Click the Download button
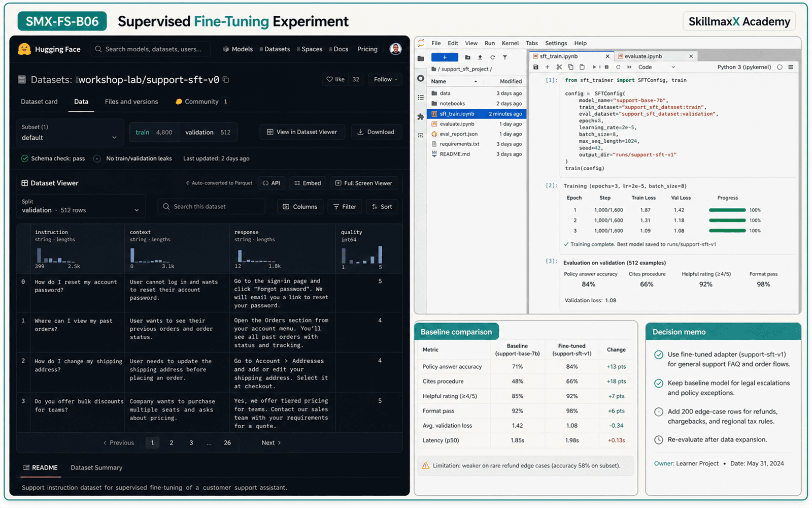 coord(376,132)
